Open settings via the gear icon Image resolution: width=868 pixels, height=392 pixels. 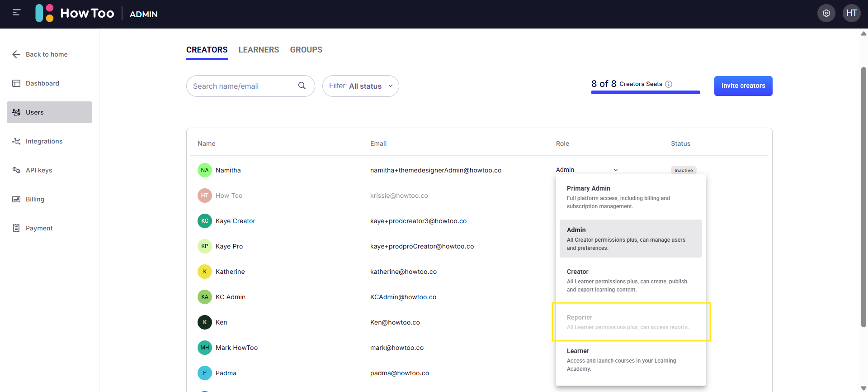[826, 13]
